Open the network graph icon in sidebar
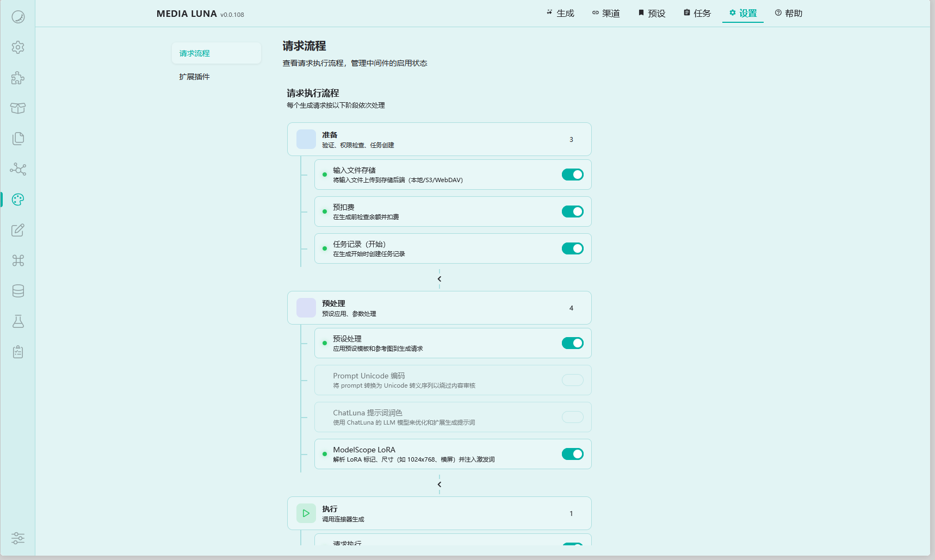The width and height of the screenshot is (935, 560). [x=18, y=169]
